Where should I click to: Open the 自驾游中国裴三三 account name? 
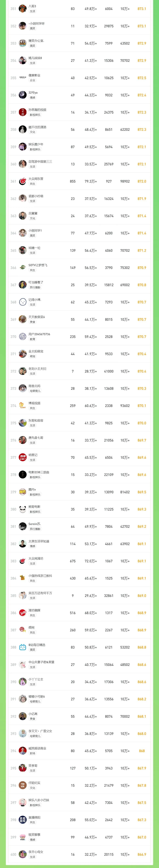pyautogui.click(x=40, y=162)
